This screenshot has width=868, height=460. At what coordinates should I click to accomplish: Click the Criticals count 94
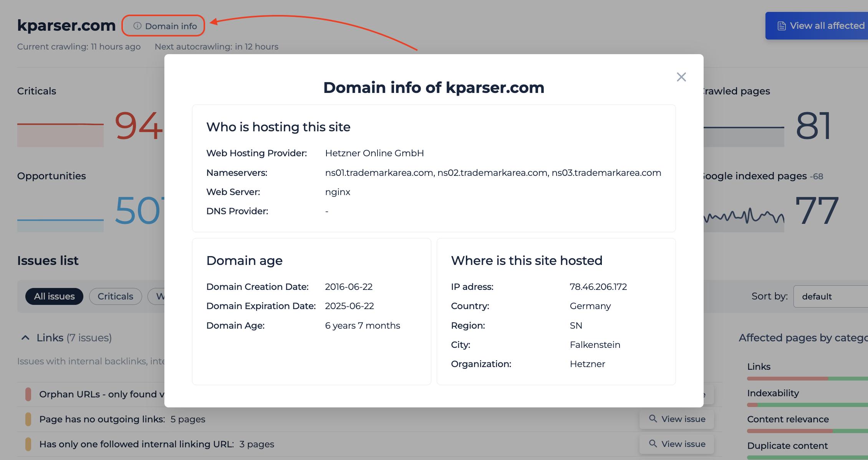pos(139,126)
